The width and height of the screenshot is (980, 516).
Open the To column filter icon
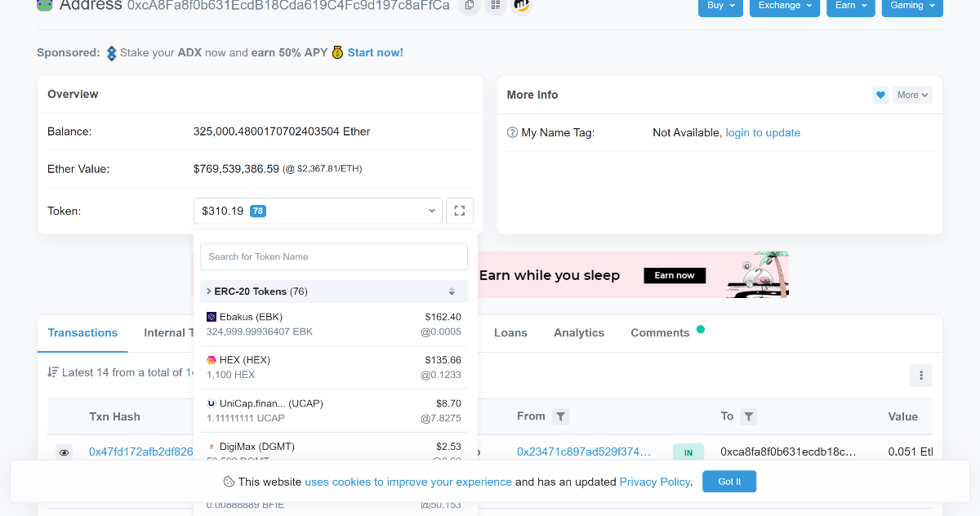(x=749, y=416)
